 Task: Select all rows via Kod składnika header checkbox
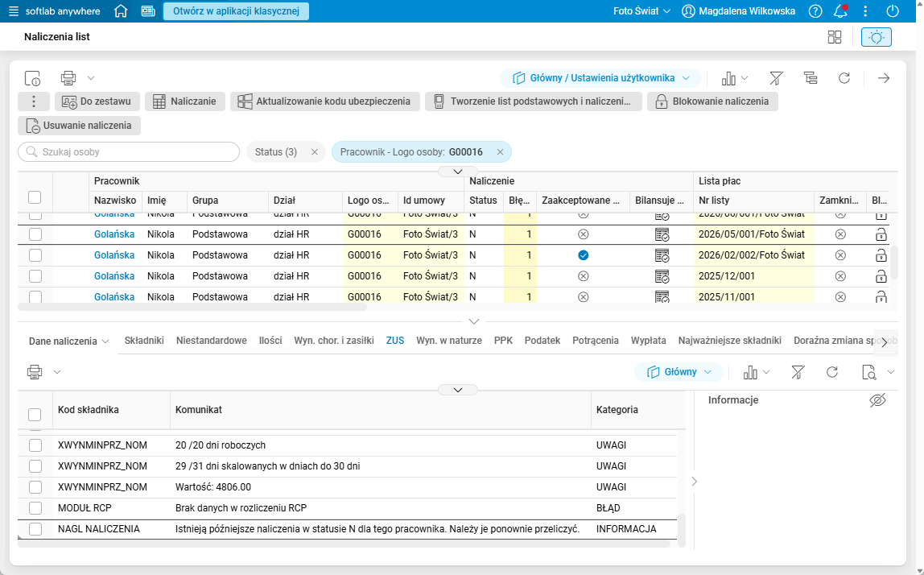[35, 415]
